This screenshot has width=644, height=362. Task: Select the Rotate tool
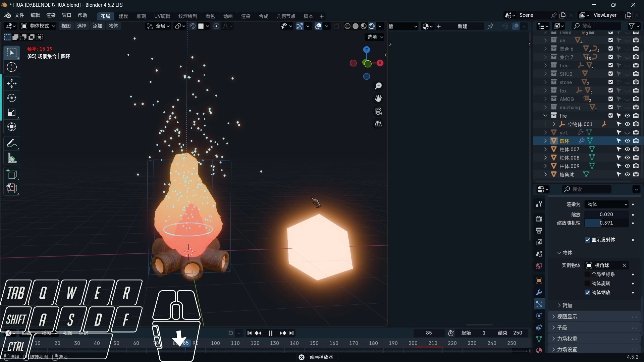(12, 98)
